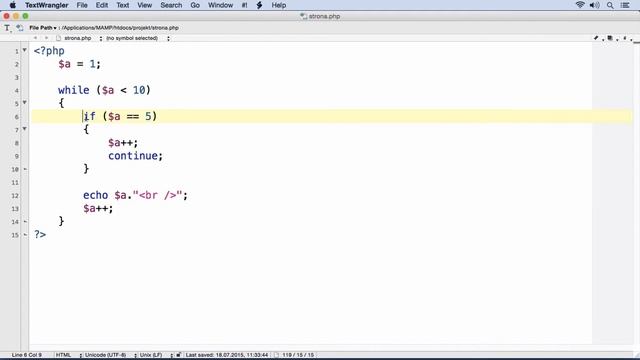640x360 pixels.
Task: Go to next document arrow
Action: (x=46, y=38)
